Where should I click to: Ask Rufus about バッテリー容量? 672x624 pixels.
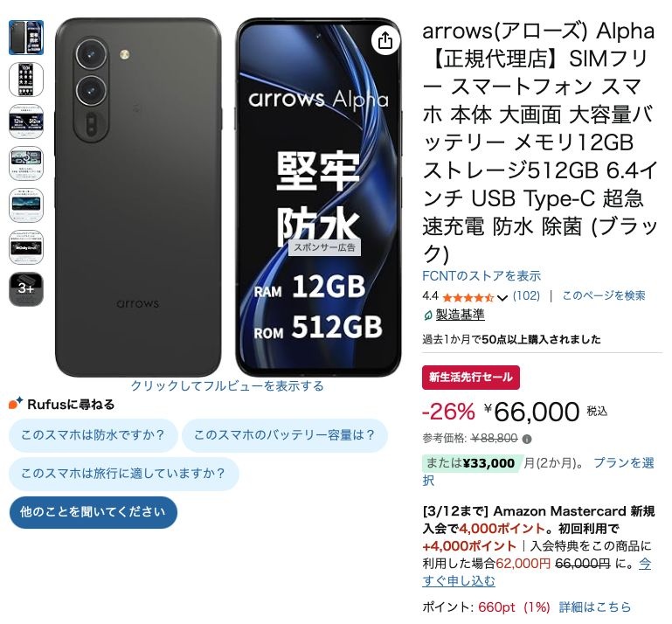coord(285,435)
